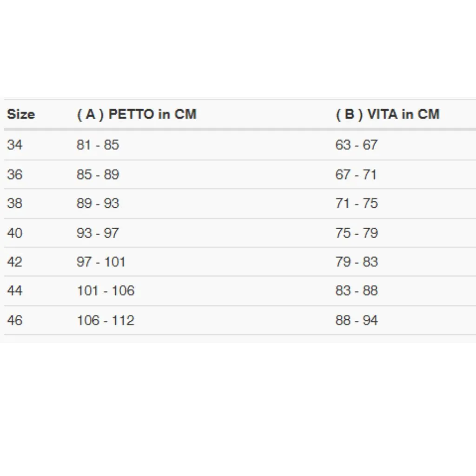The width and height of the screenshot is (476, 476).
Task: Select the size 38 cell
Action: (14, 204)
